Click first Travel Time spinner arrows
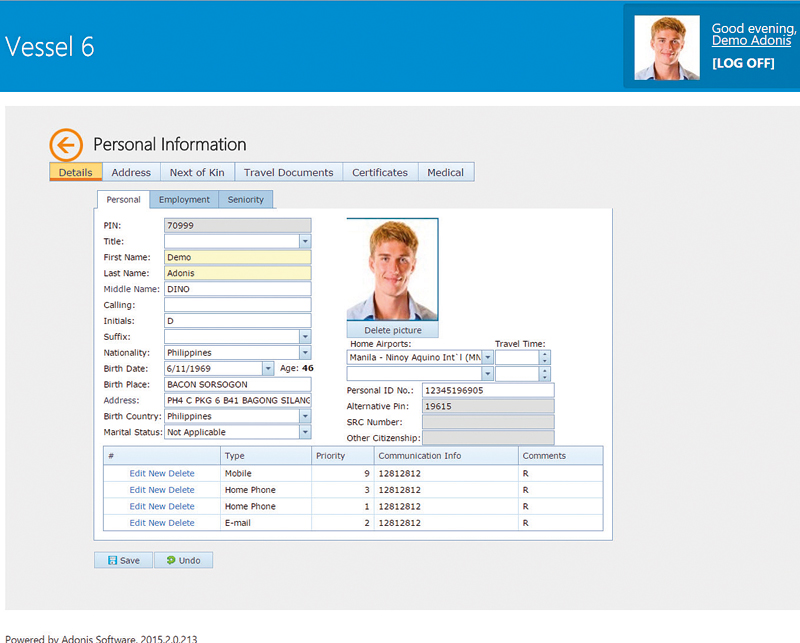This screenshot has width=800, height=643. coord(545,358)
